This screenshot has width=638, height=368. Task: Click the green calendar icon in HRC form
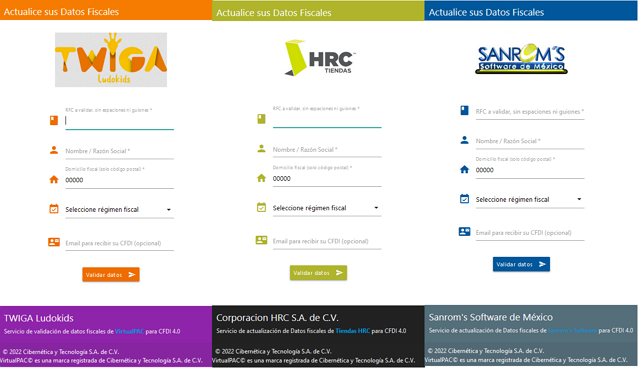[261, 208]
